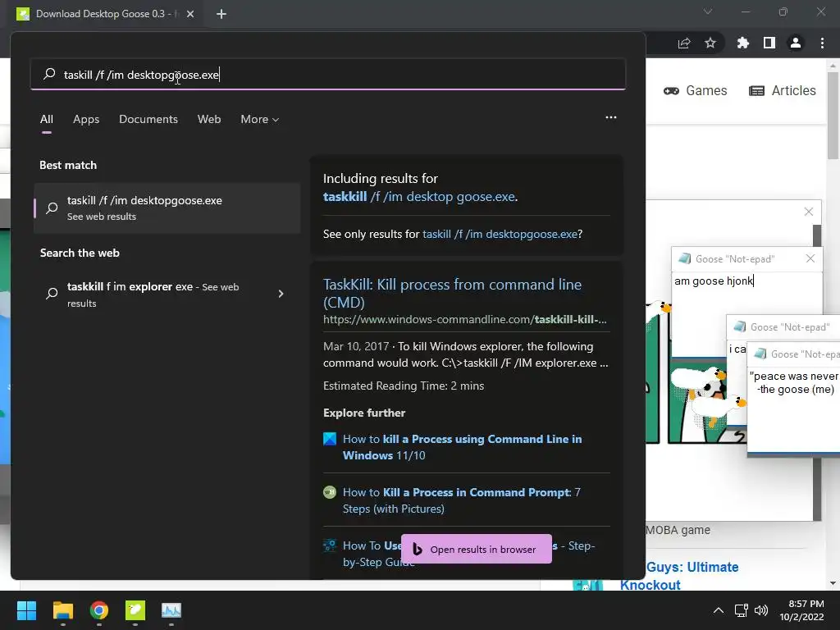Toggle the Chrome side panel icon
840x630 pixels.
(x=769, y=43)
